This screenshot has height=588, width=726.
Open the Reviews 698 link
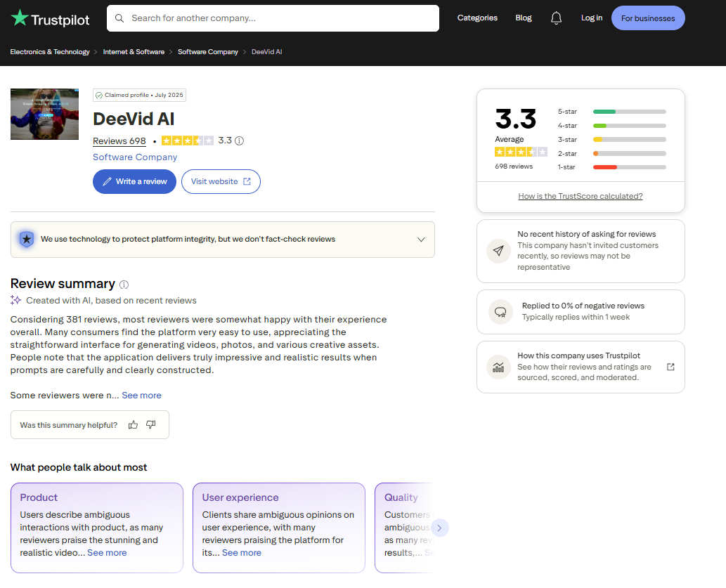coord(119,141)
